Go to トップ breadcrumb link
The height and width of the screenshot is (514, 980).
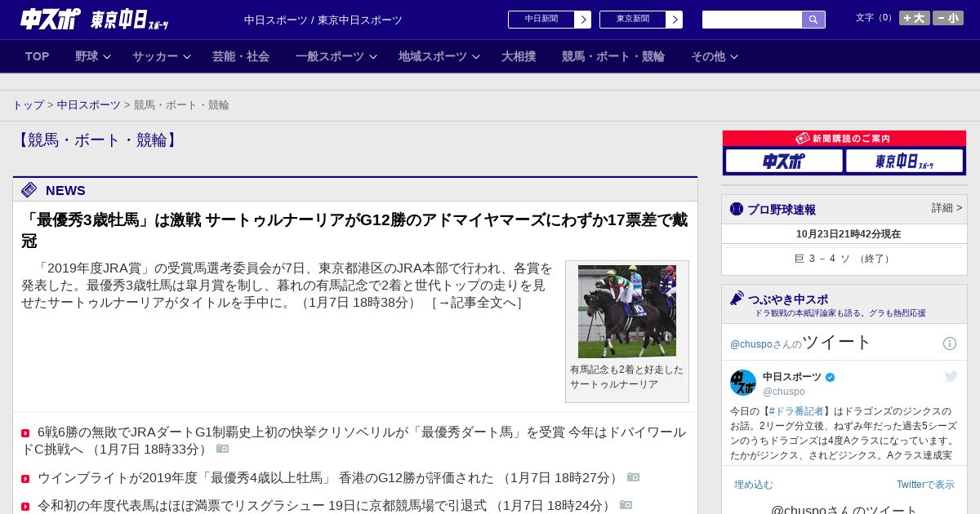tap(28, 105)
